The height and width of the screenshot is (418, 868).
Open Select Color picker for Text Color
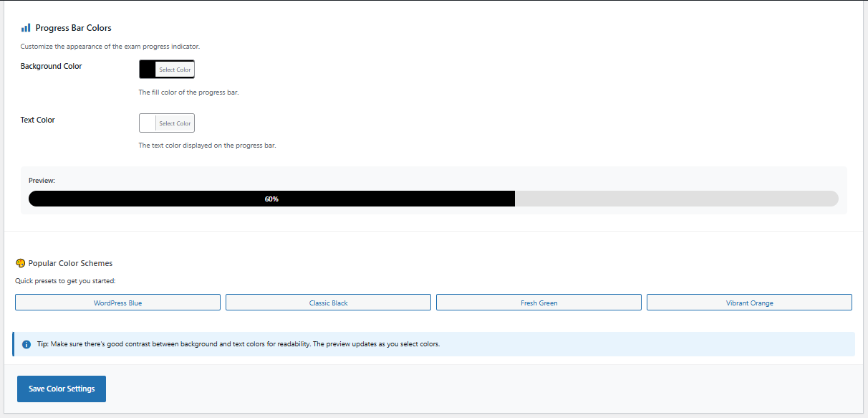175,123
